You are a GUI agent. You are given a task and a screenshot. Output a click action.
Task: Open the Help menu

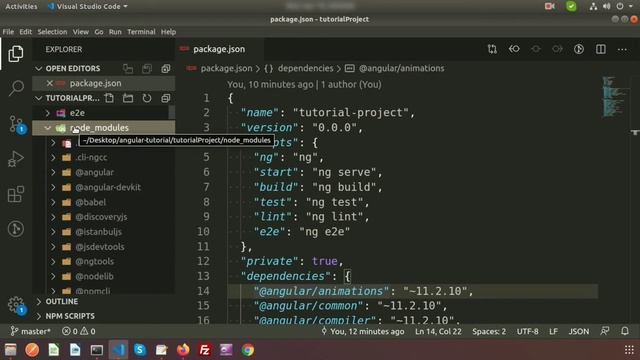pyautogui.click(x=168, y=32)
